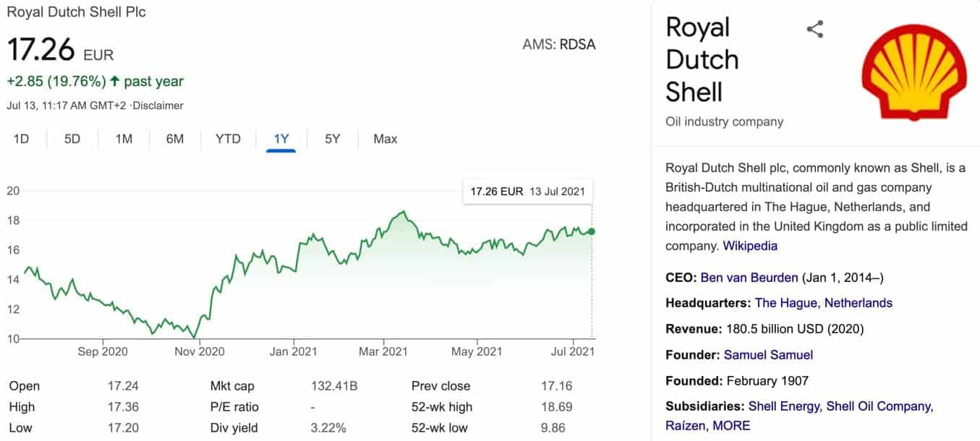The width and height of the screenshot is (980, 441).
Task: Click the Low value 17.20
Action: [123, 428]
